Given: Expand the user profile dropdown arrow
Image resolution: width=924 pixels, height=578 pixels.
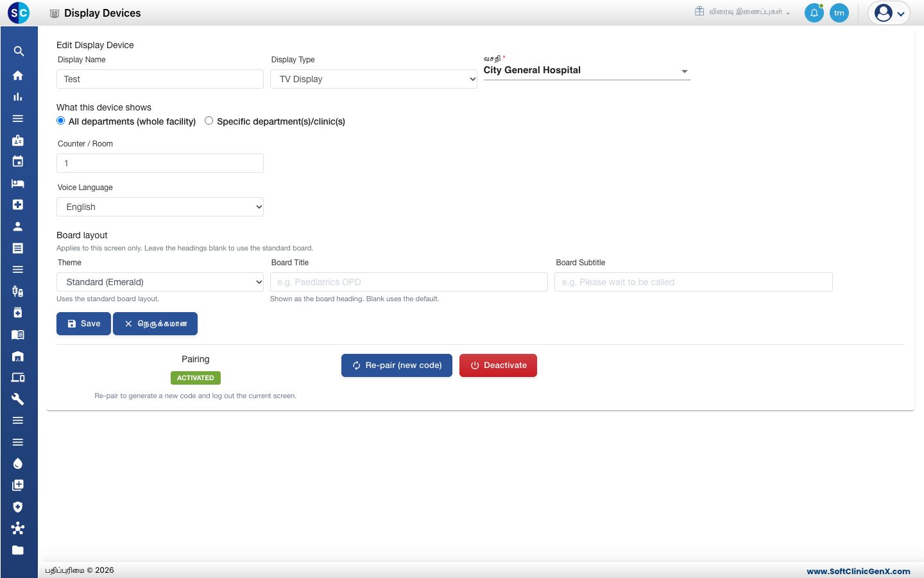Looking at the screenshot, I should pos(901,13).
